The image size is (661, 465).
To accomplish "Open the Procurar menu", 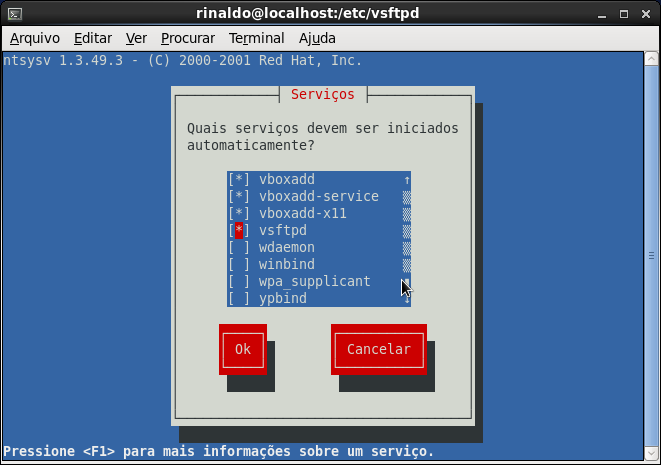I will coord(188,38).
